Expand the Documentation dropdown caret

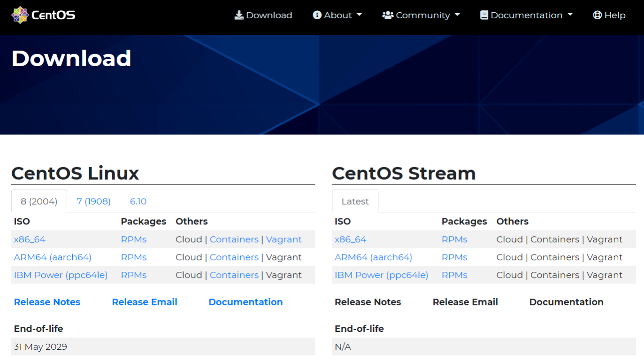tap(570, 15)
